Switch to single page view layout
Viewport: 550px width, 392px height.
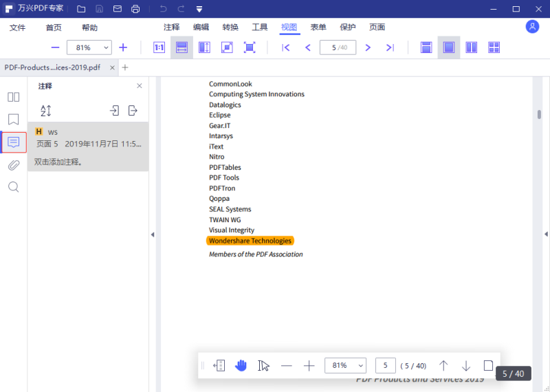[x=426, y=47]
